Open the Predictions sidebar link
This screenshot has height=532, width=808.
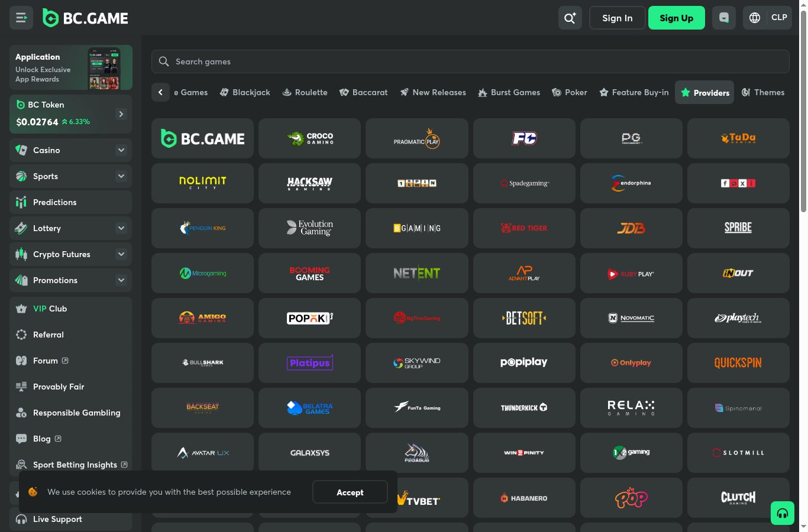pyautogui.click(x=70, y=202)
